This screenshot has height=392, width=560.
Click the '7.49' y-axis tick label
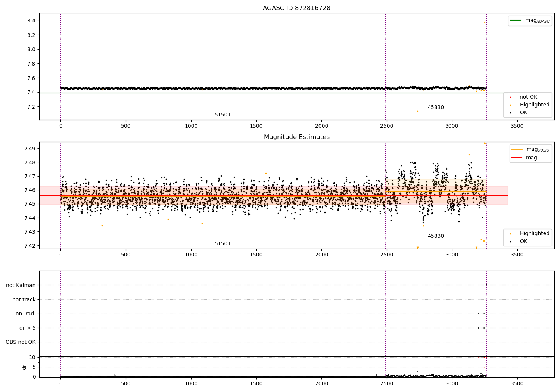pos(30,149)
